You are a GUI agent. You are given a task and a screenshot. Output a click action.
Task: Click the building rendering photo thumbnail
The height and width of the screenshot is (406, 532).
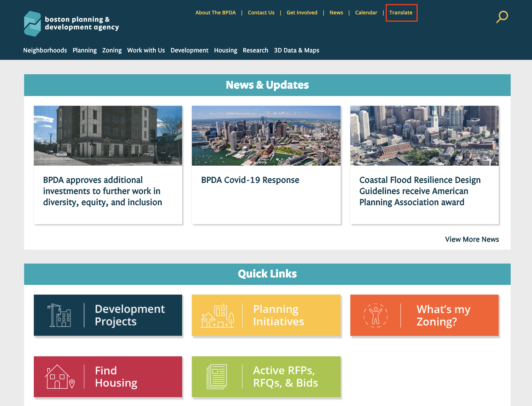(108, 135)
